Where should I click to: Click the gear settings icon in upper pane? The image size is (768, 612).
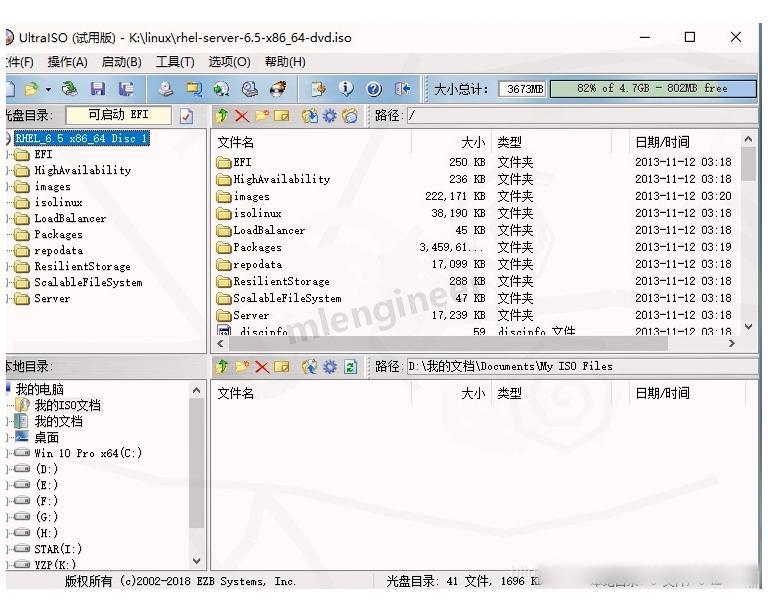click(329, 116)
